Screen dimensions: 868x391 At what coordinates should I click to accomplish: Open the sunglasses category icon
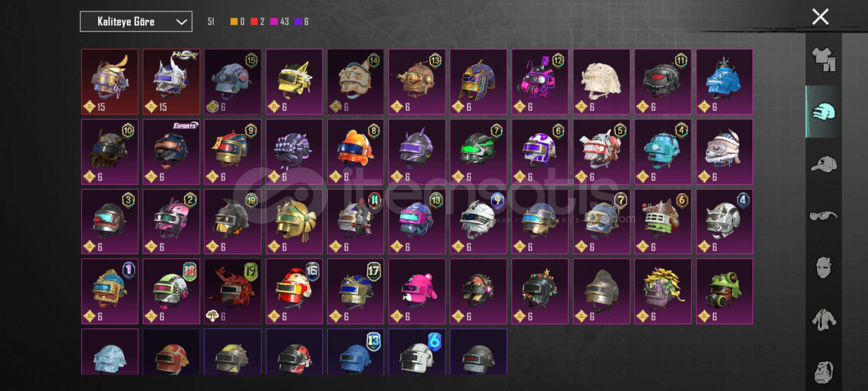(824, 216)
